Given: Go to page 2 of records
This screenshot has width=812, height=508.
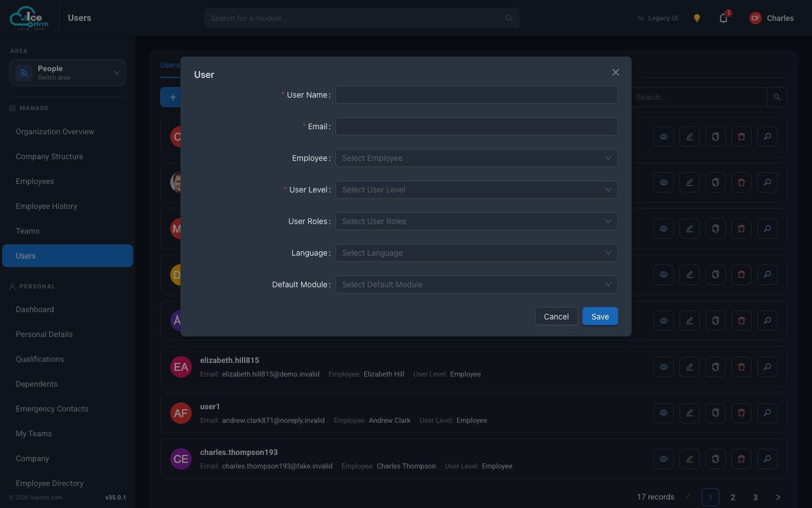Looking at the screenshot, I should click(733, 497).
